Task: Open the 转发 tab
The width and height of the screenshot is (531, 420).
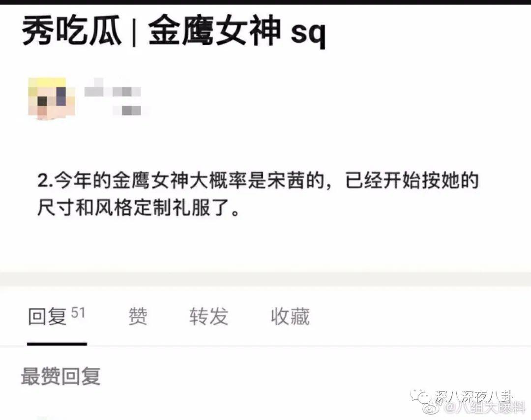Action: pyautogui.click(x=208, y=316)
